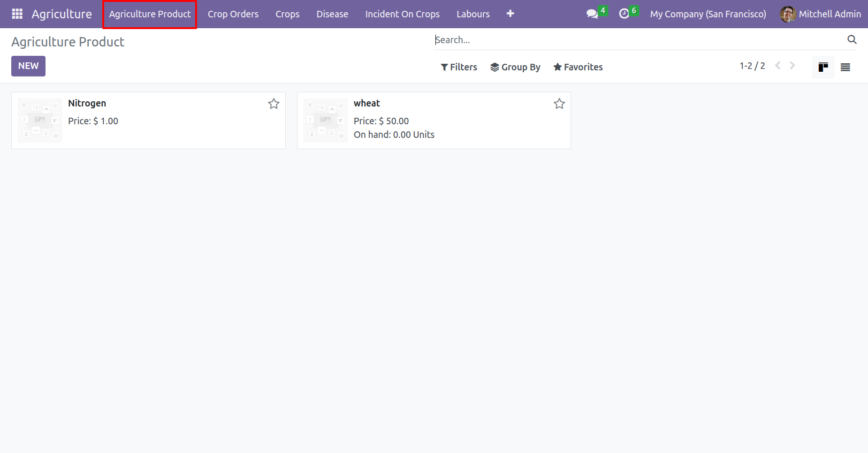The width and height of the screenshot is (868, 453).
Task: Open the apps grid menu icon
Action: pos(17,14)
